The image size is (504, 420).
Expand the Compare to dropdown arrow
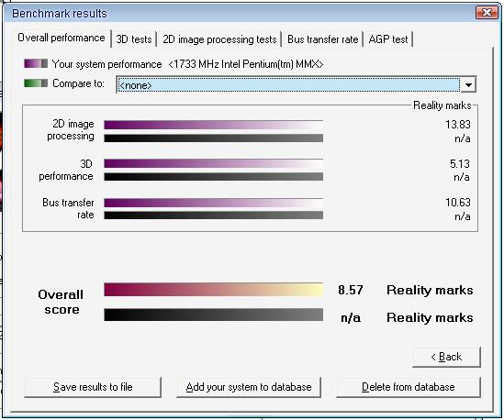click(468, 85)
